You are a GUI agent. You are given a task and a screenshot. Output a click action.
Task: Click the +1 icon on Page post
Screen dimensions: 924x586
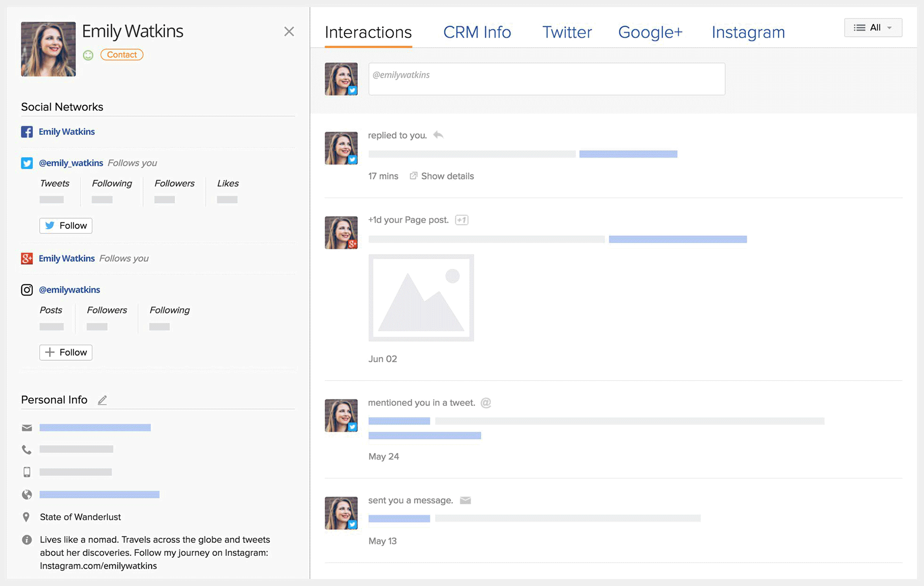[462, 220]
